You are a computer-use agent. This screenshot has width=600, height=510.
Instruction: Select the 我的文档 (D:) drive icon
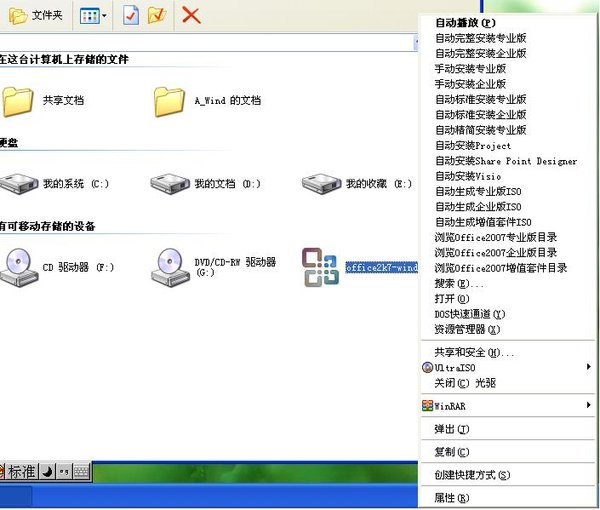click(170, 184)
